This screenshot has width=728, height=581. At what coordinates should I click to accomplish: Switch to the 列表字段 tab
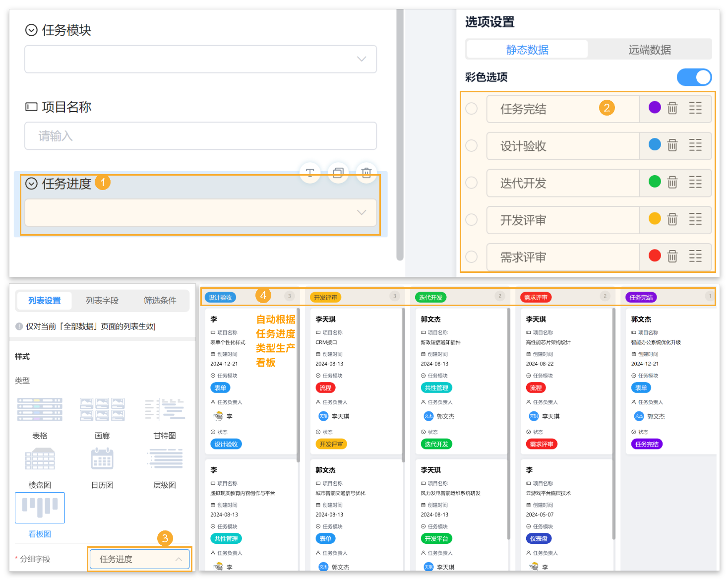(102, 300)
